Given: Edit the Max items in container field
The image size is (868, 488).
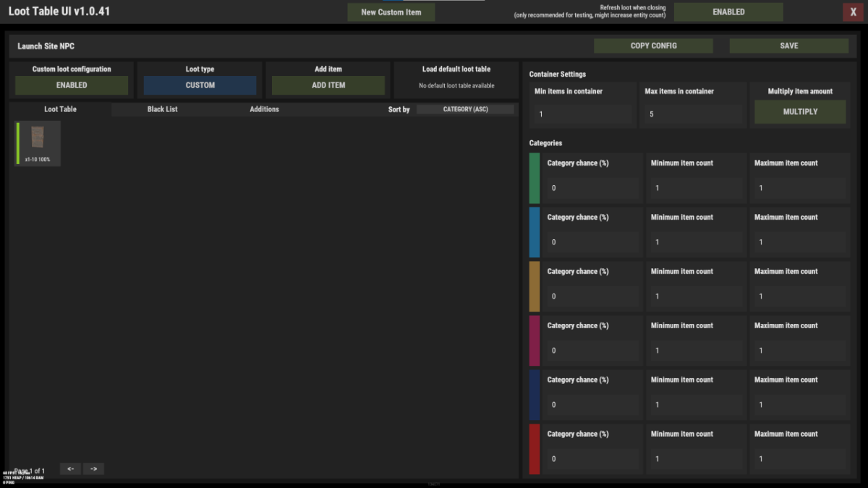Looking at the screenshot, I should [693, 115].
